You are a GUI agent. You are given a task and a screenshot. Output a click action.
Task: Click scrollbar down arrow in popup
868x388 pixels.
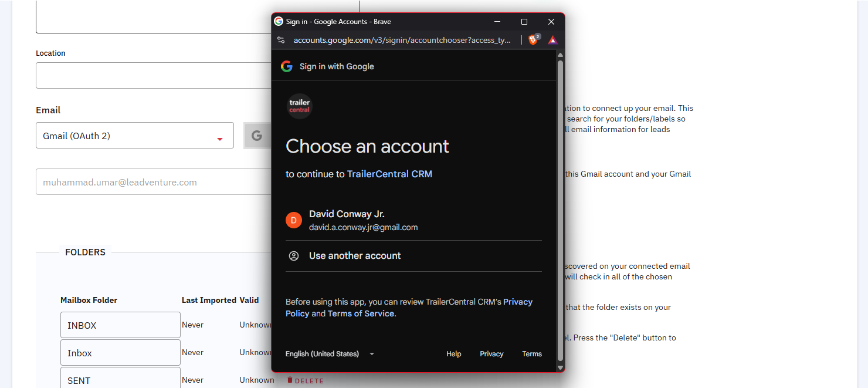click(x=560, y=367)
